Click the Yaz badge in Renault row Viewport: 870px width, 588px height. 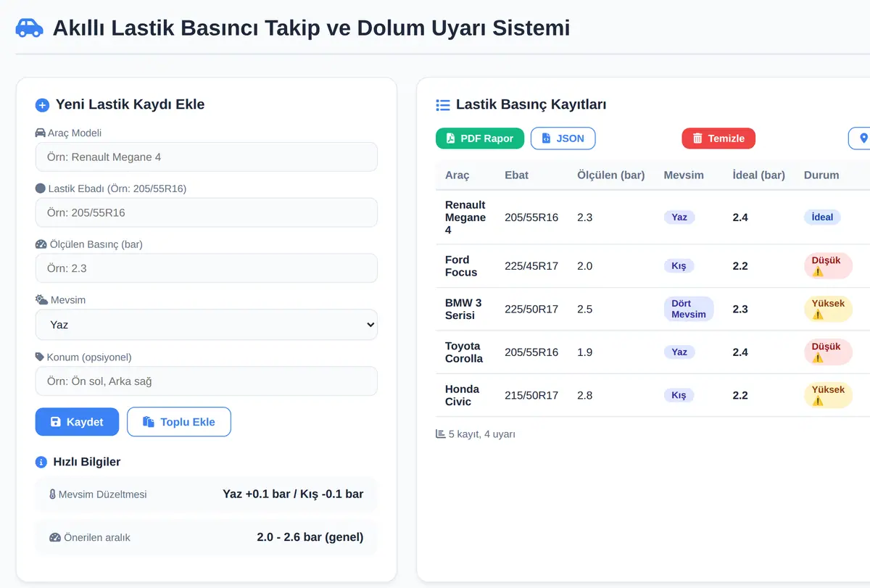coord(679,217)
